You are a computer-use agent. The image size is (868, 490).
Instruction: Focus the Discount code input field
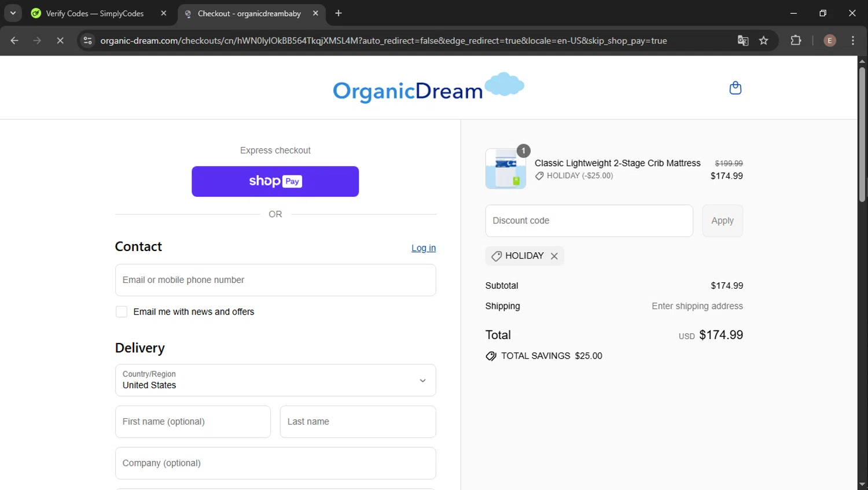pos(589,220)
